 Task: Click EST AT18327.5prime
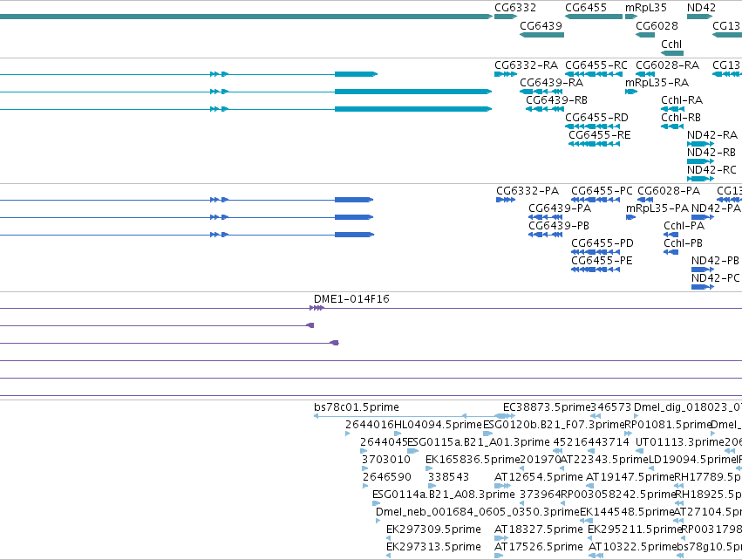[539, 529]
